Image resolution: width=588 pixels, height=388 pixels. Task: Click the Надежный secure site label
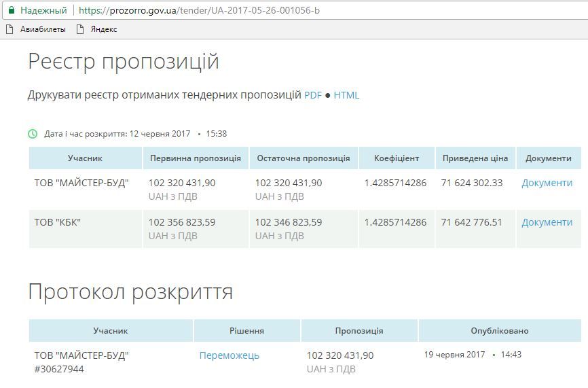43,10
